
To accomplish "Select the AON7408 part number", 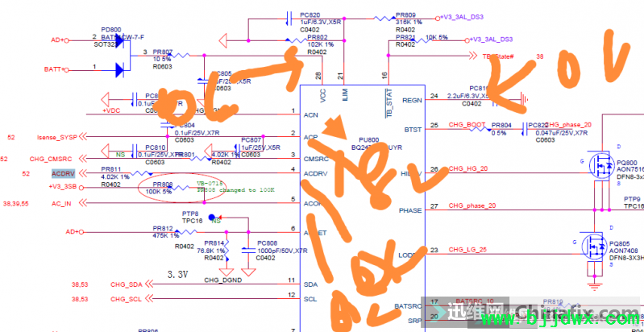I will point(624,251).
